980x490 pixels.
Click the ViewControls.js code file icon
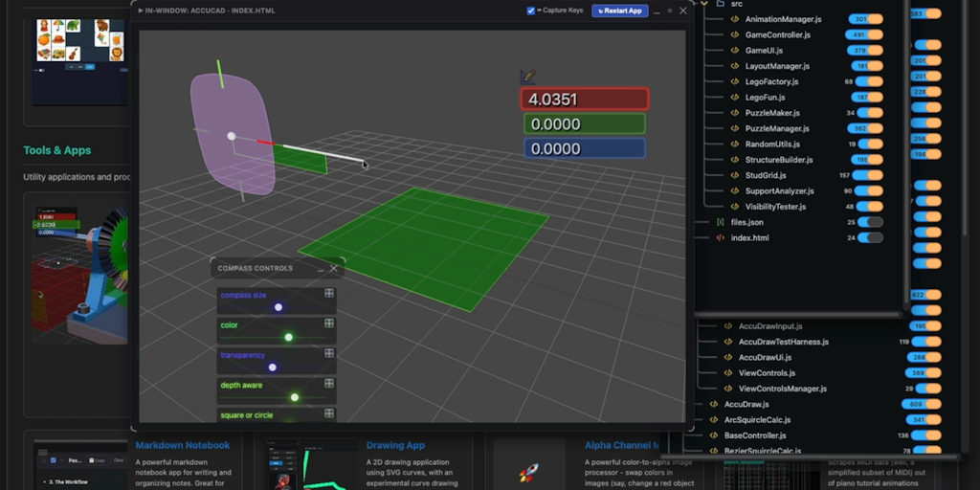coord(728,373)
